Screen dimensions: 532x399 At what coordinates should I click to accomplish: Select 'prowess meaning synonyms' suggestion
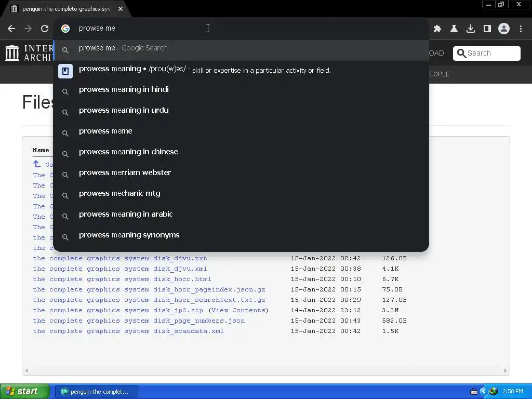241,237
